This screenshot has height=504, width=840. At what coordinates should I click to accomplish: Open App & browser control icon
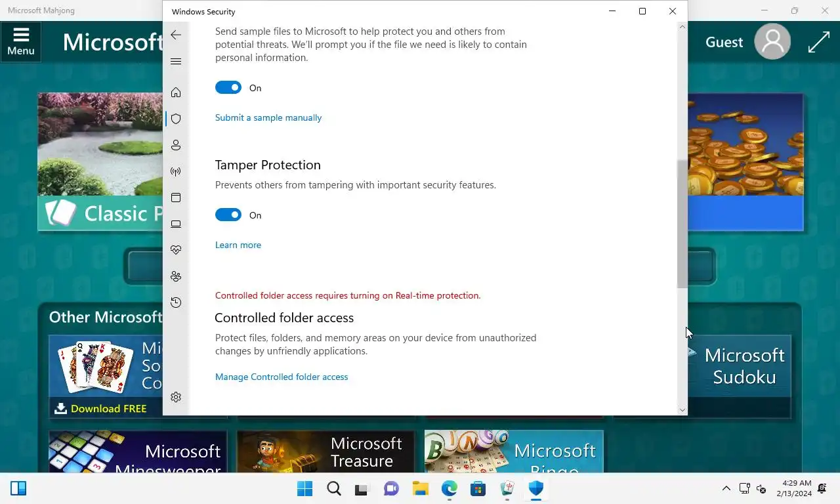(176, 198)
